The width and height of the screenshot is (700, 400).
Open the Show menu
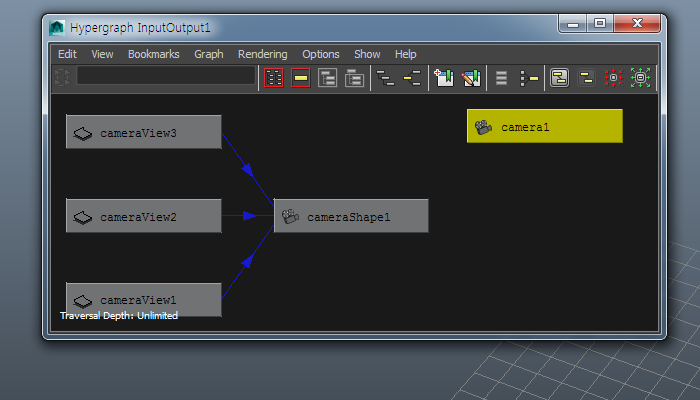pyautogui.click(x=367, y=54)
